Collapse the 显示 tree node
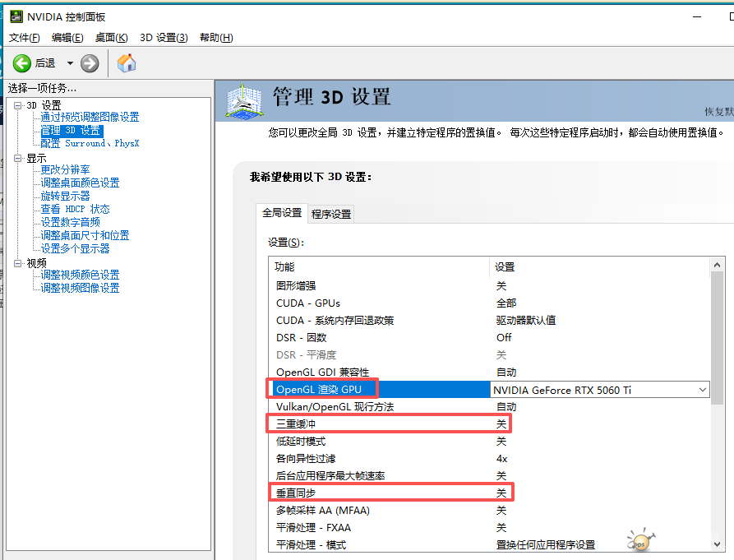The width and height of the screenshot is (734, 560). tap(18, 158)
